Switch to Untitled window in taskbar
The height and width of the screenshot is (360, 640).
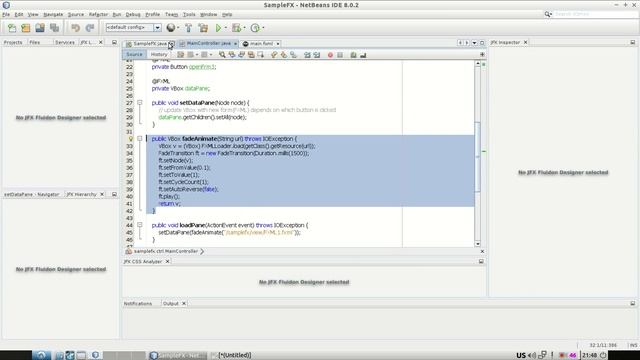(x=231, y=355)
